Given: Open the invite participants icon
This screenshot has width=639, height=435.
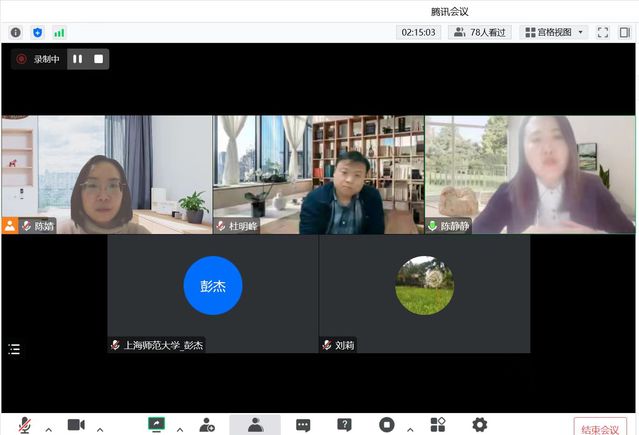Looking at the screenshot, I should click(207, 425).
